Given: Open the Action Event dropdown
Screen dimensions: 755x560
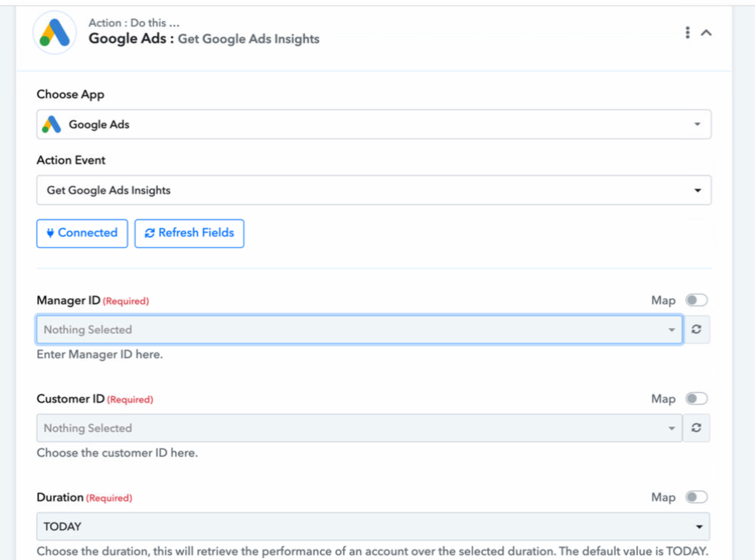Looking at the screenshot, I should click(x=374, y=190).
